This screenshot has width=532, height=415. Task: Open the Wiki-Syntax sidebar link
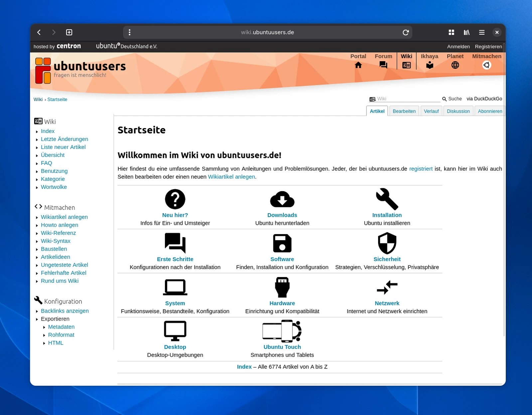click(56, 241)
